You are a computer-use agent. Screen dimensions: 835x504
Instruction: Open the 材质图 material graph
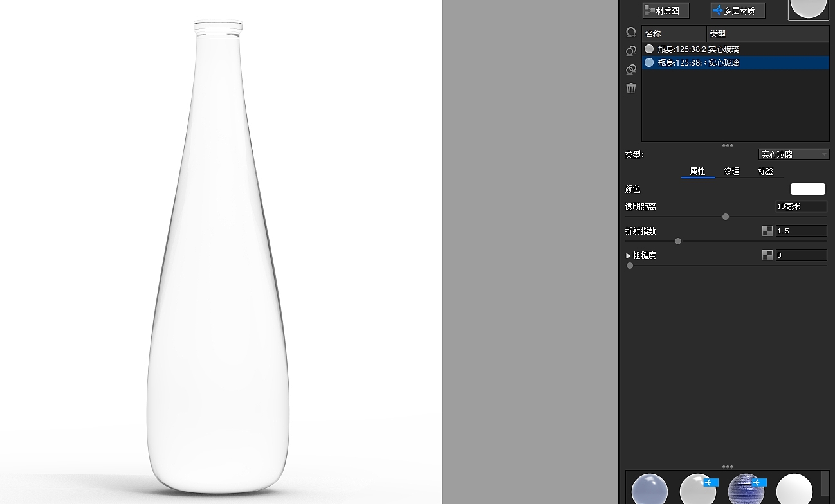[666, 11]
